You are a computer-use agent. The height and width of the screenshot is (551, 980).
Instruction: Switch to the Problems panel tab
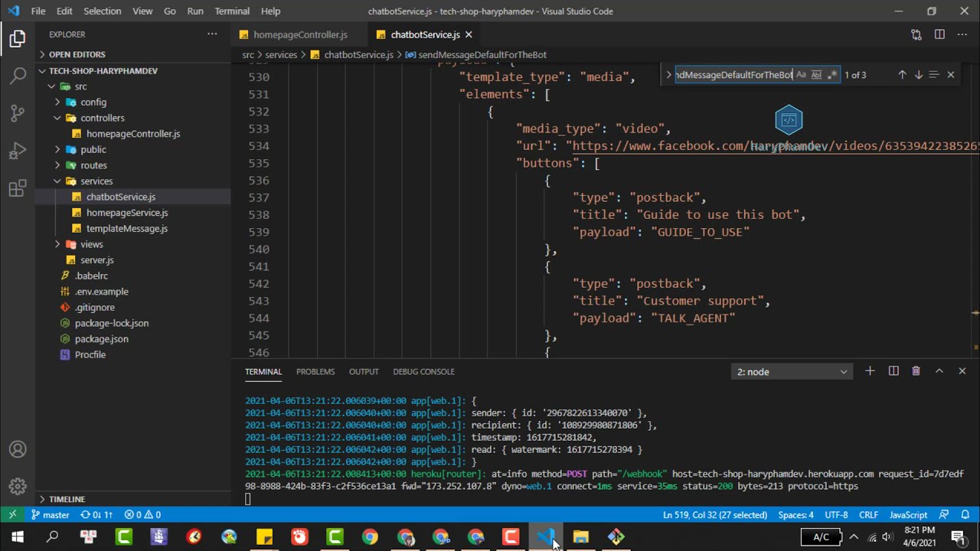pyautogui.click(x=315, y=371)
